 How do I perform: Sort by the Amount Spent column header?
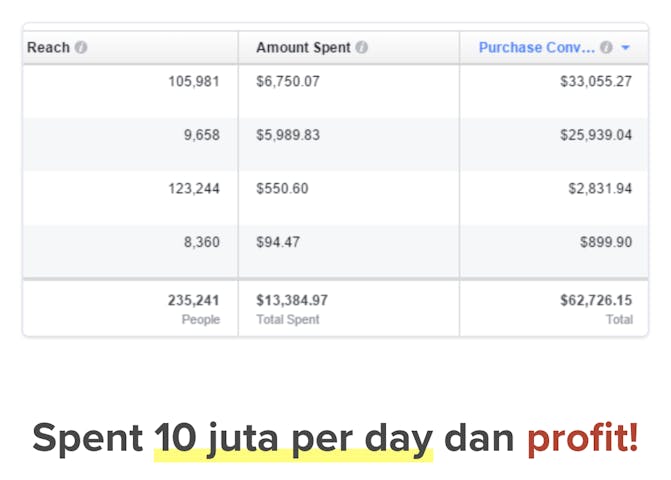304,47
